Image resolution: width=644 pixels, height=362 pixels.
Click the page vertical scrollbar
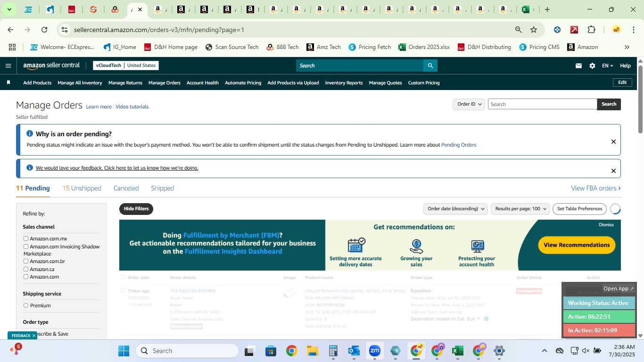tap(640, 99)
